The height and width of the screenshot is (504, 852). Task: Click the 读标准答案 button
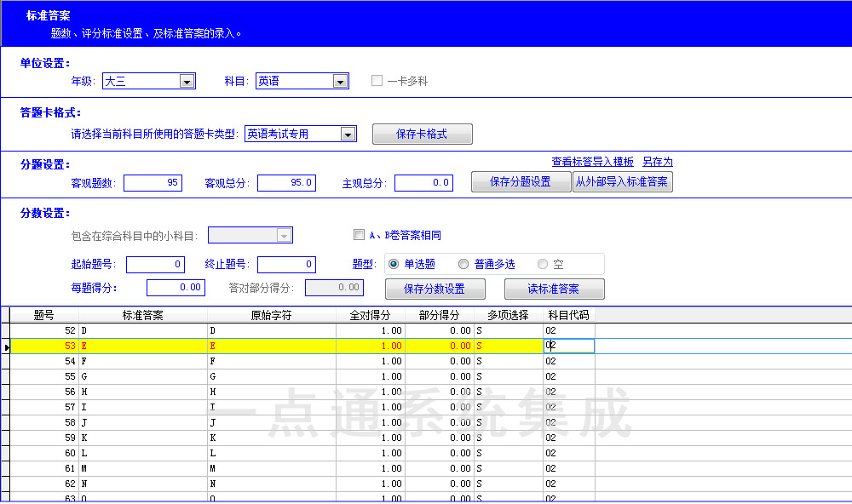click(x=554, y=289)
